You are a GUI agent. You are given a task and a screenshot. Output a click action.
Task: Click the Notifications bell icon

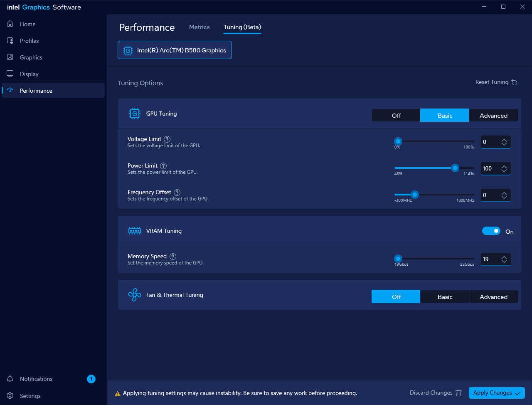tap(10, 379)
